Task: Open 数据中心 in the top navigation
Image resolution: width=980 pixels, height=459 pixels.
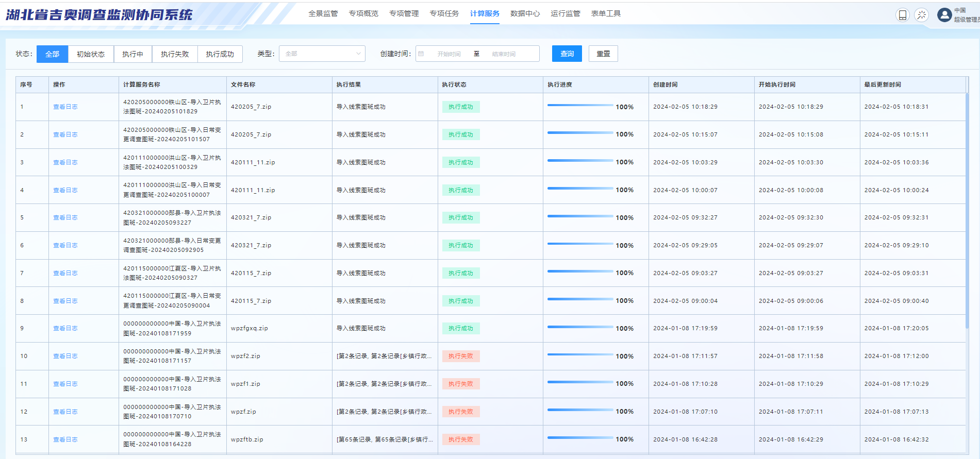Action: (525, 13)
